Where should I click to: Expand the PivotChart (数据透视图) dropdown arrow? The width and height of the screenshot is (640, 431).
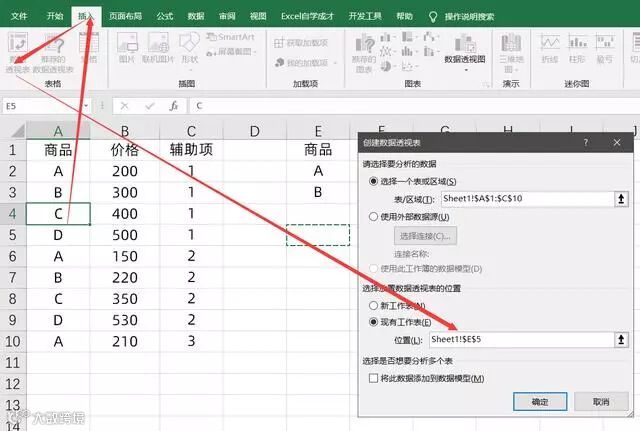pyautogui.click(x=466, y=70)
